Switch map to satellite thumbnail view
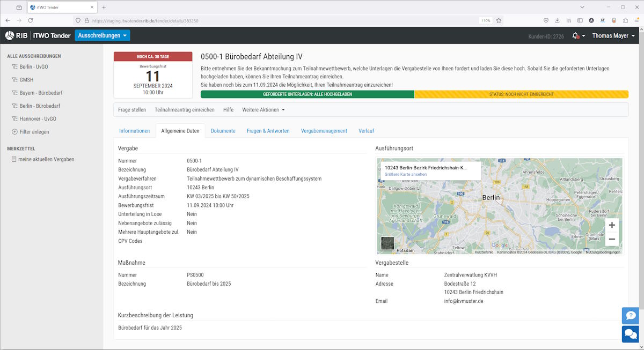This screenshot has height=350, width=644. [387, 243]
